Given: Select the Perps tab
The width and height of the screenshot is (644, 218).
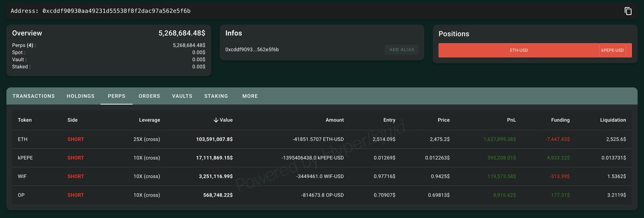Looking at the screenshot, I should (117, 96).
